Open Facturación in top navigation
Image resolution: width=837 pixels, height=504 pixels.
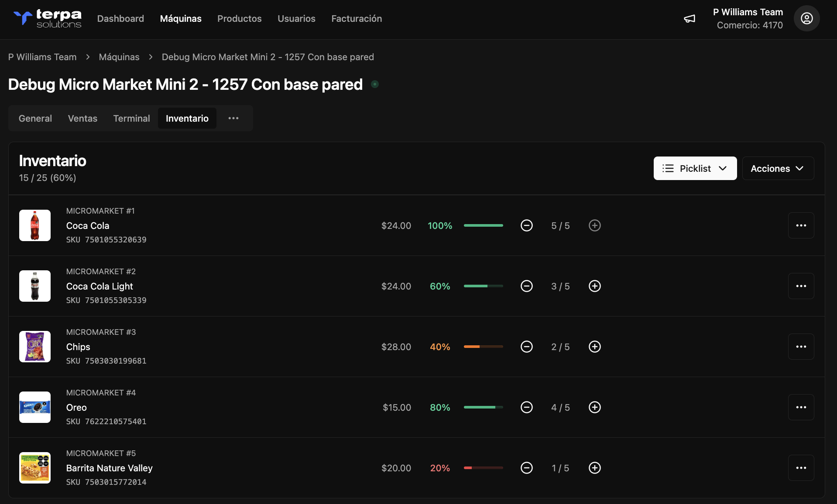(357, 19)
